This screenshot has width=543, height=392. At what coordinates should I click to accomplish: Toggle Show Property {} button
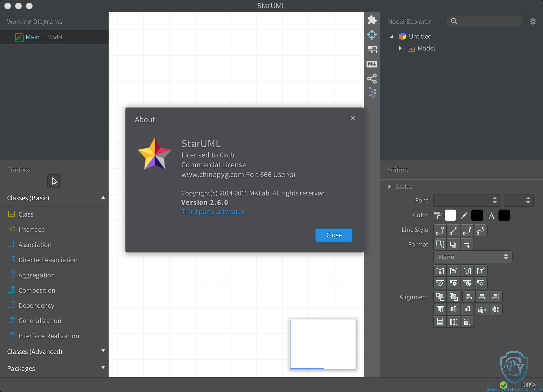(467, 271)
